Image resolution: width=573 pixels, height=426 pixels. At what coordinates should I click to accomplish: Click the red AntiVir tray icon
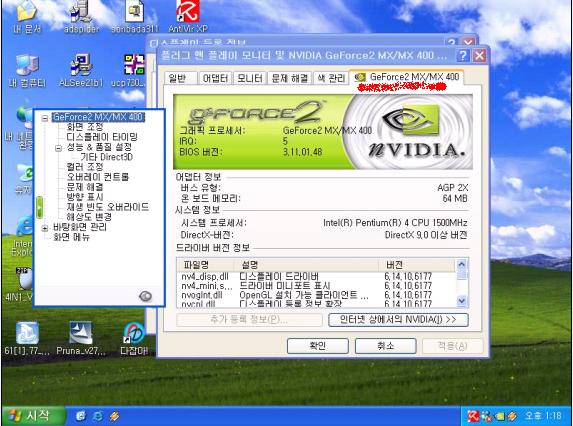(x=473, y=416)
